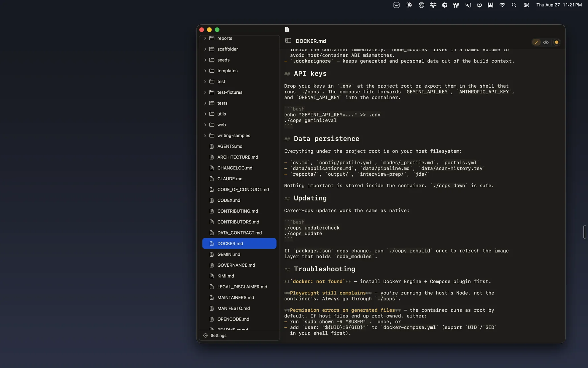Click the date and time in menu bar
This screenshot has width=588, height=368.
pyautogui.click(x=559, y=5)
